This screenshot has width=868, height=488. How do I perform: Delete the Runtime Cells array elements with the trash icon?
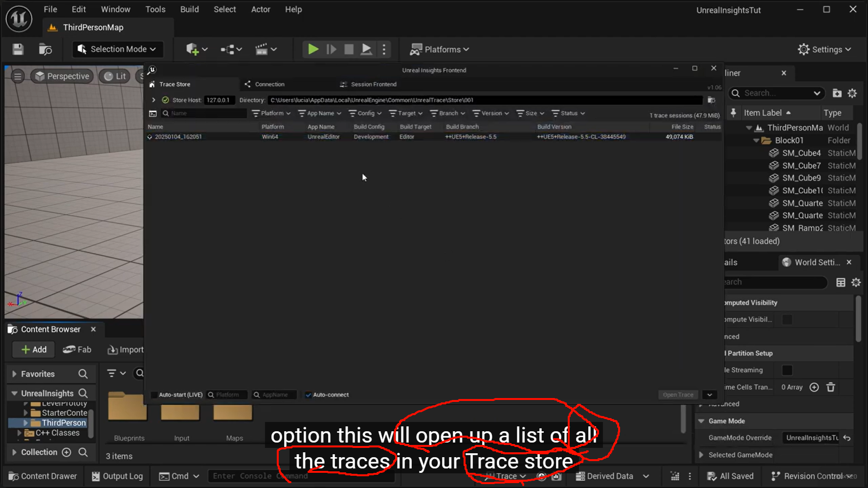tap(831, 387)
